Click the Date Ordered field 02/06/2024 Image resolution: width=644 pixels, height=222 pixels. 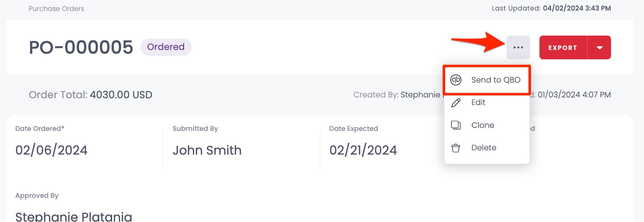click(x=51, y=150)
